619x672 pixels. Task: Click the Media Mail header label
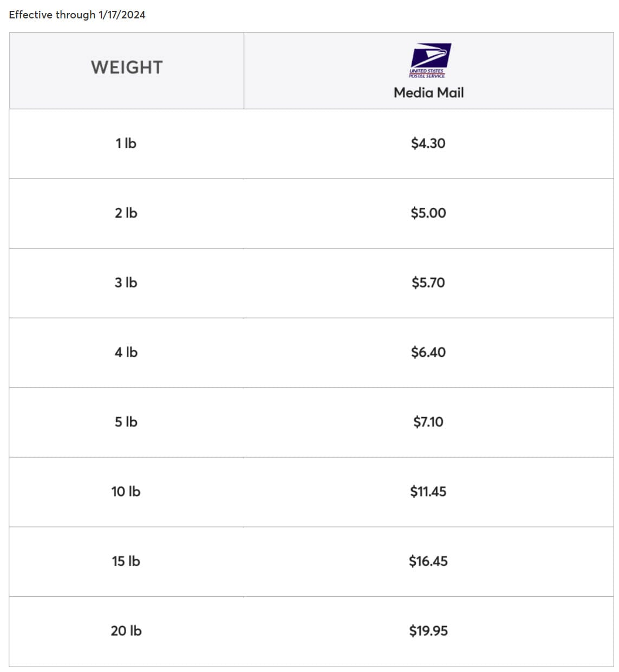click(428, 93)
